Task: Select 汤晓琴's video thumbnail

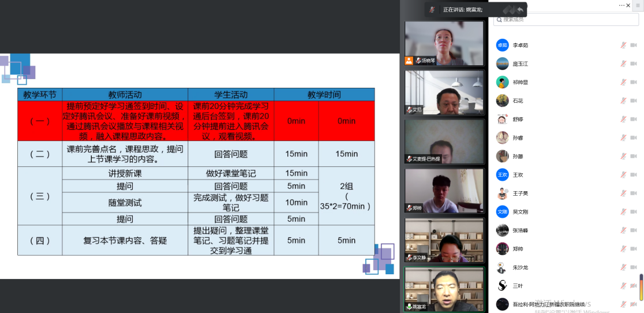Action: [x=444, y=43]
